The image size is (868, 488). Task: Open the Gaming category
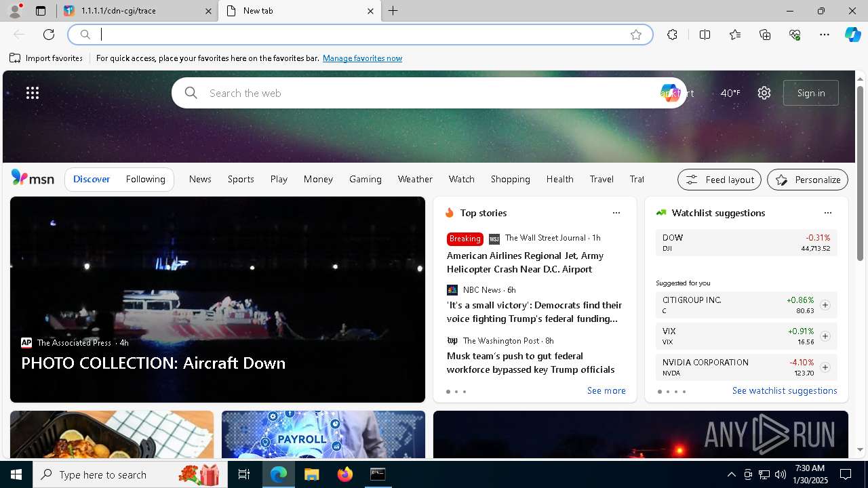click(x=366, y=179)
